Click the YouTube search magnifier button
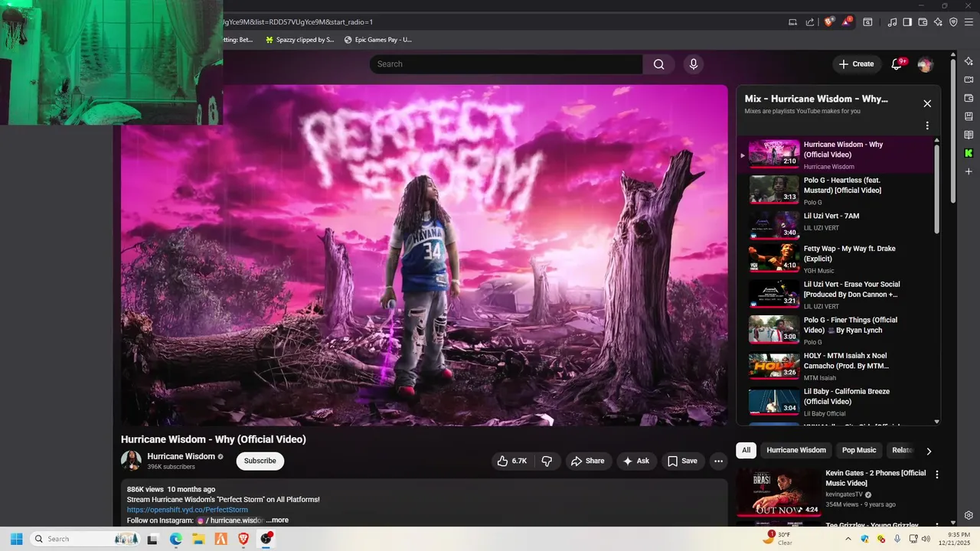This screenshot has height=551, width=980. coord(658,64)
